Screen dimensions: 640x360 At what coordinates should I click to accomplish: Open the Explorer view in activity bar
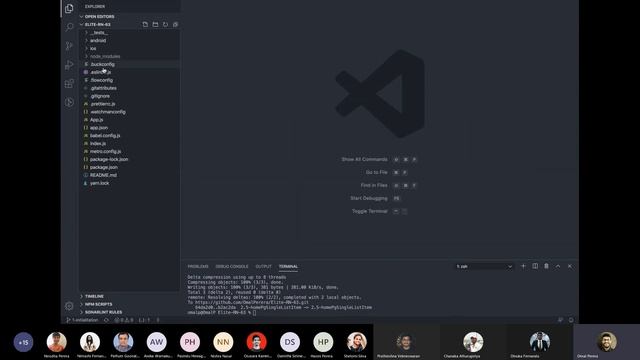coord(69,8)
